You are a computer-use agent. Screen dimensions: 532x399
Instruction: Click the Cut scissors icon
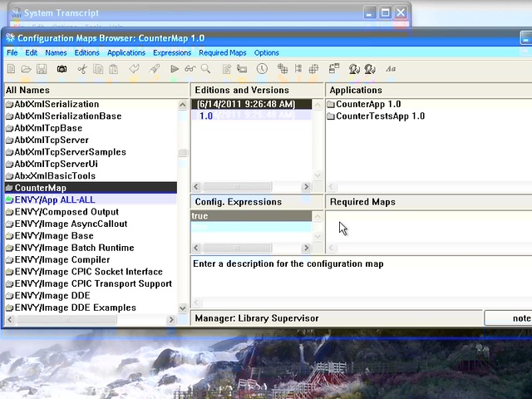coord(82,69)
